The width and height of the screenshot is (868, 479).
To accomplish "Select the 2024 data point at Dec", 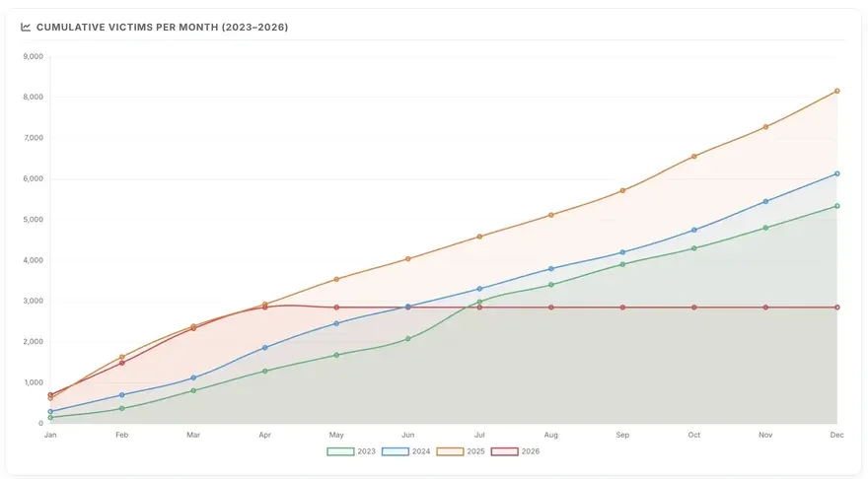I will pos(837,173).
